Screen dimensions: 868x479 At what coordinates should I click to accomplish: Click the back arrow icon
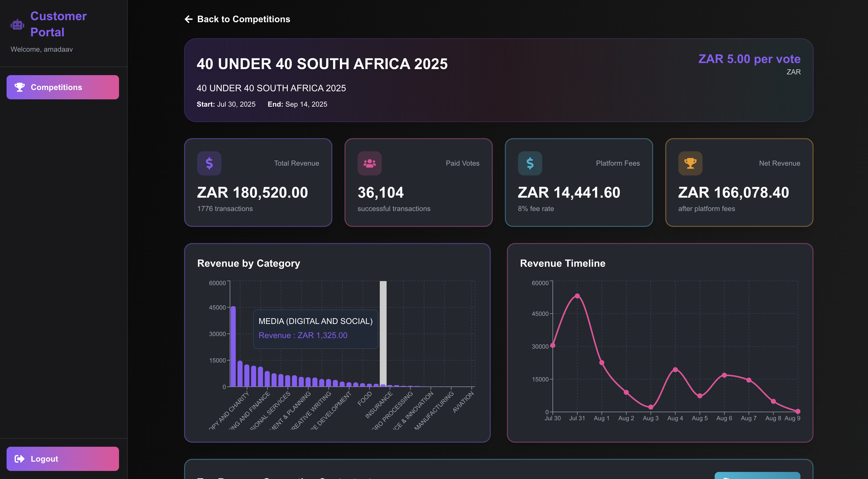(x=189, y=19)
